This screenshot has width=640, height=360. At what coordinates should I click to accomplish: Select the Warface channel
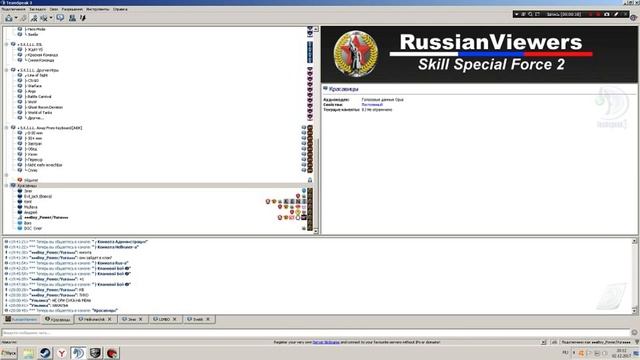34,86
